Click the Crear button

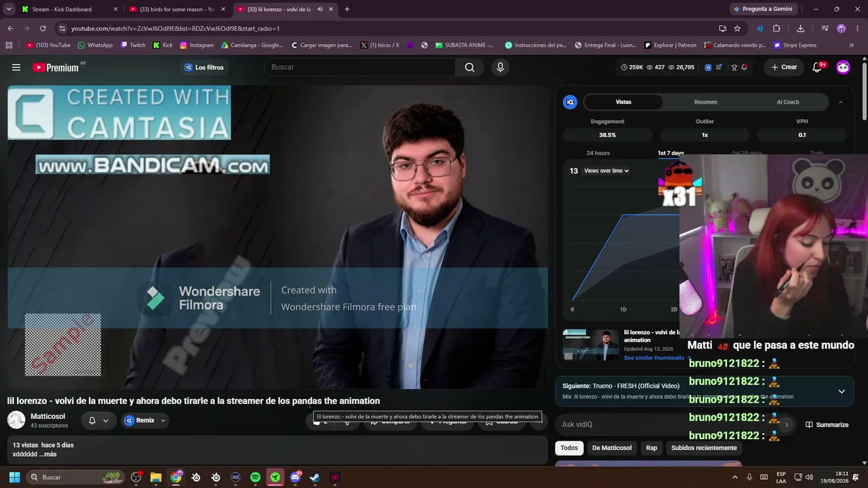pyautogui.click(x=784, y=67)
